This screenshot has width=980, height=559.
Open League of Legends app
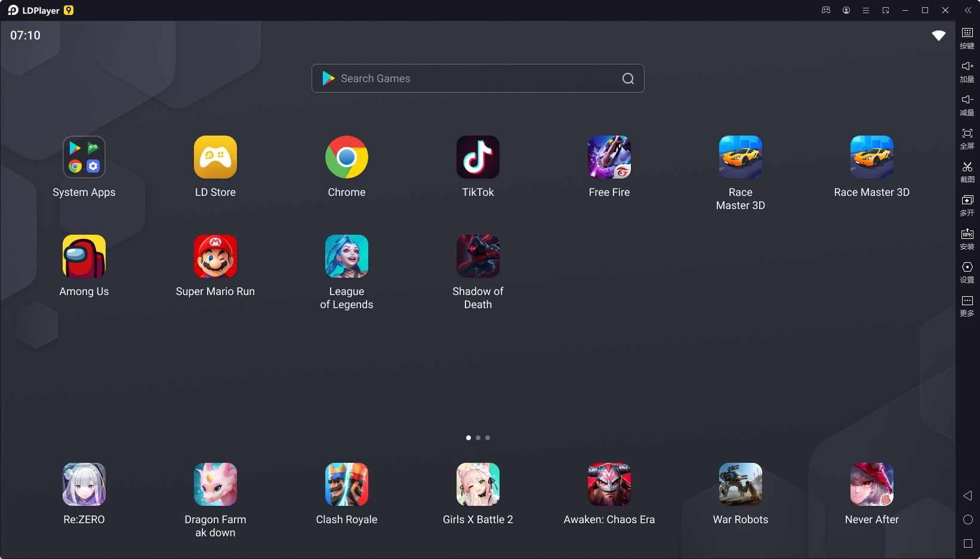[x=347, y=256]
